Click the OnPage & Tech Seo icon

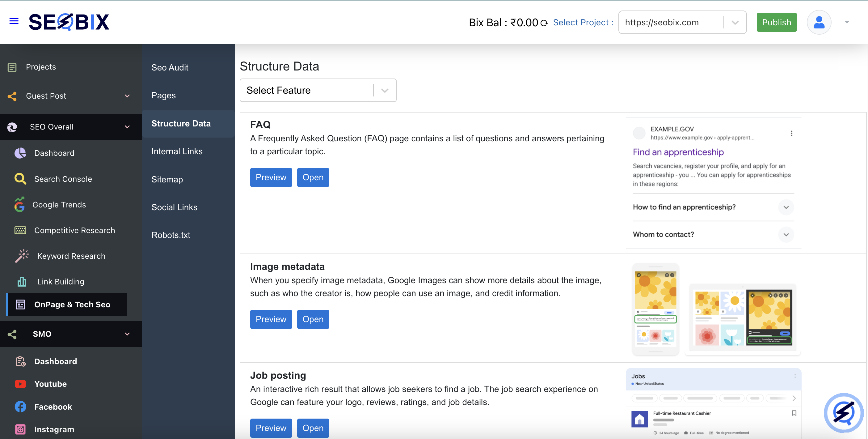pos(20,305)
